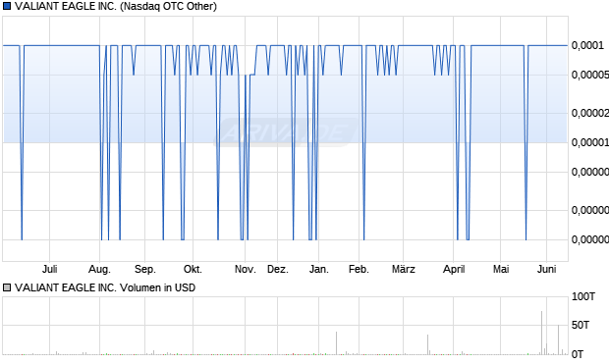The width and height of the screenshot is (609, 364).
Task: Click the 'März' month label
Action: (x=403, y=269)
